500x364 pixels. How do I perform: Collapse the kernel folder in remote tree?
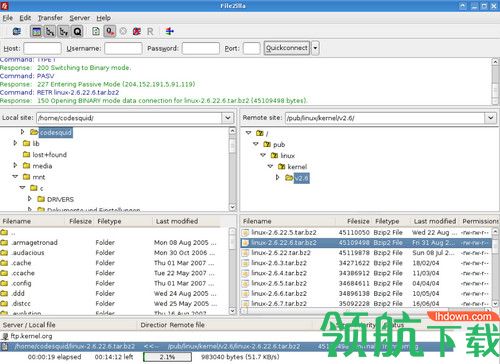pos(270,166)
